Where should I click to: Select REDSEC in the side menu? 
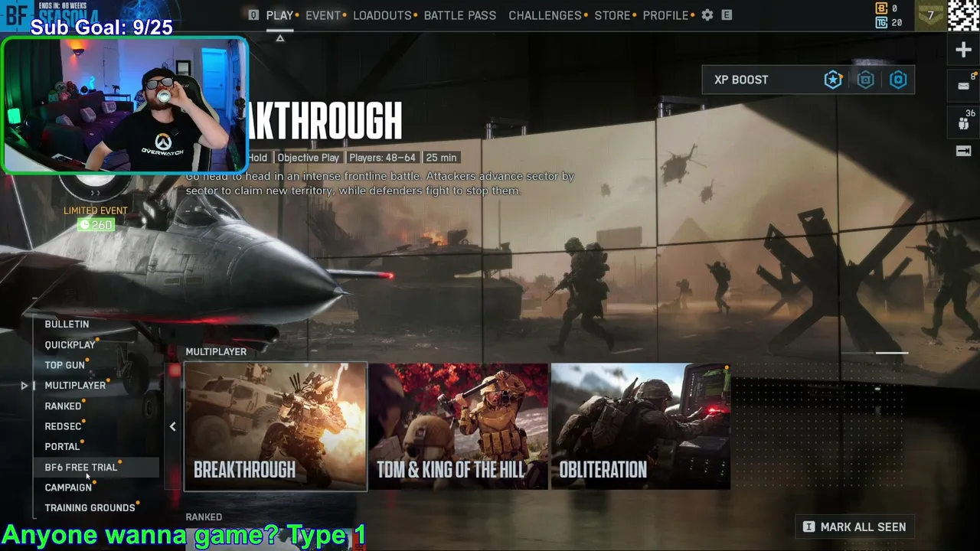(x=63, y=426)
